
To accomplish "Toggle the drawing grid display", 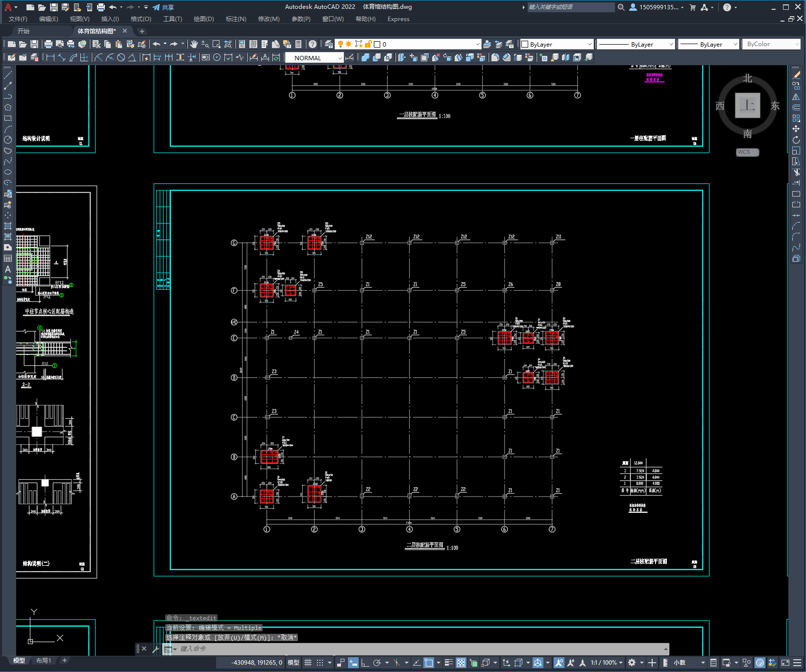I will point(308,663).
